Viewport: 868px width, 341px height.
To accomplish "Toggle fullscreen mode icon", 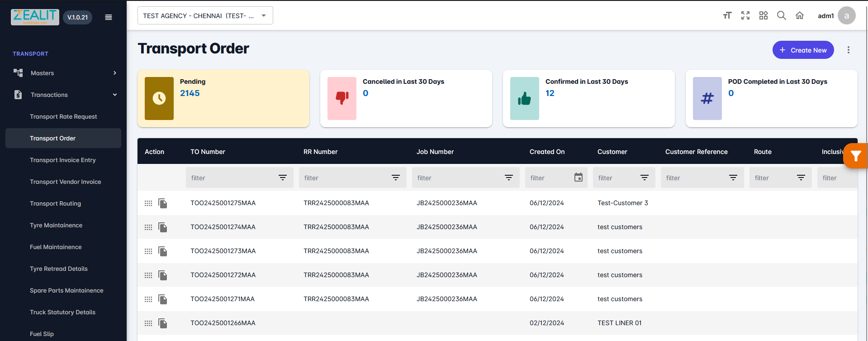I will coord(745,16).
